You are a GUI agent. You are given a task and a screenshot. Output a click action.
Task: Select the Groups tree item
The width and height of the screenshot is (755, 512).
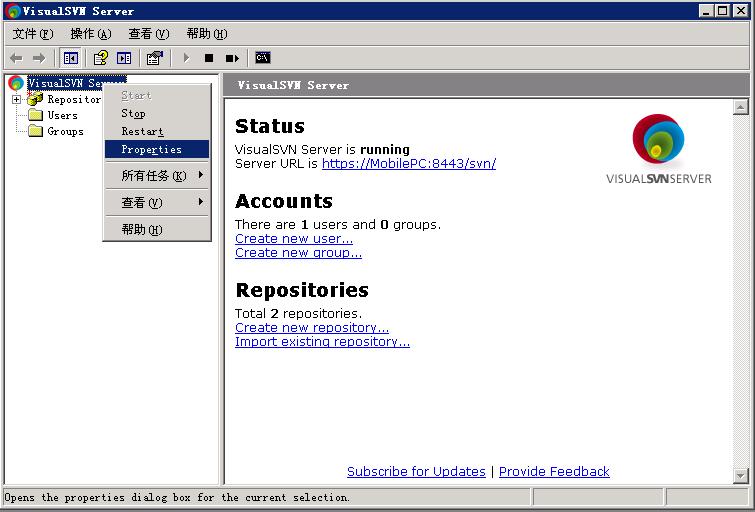[65, 131]
